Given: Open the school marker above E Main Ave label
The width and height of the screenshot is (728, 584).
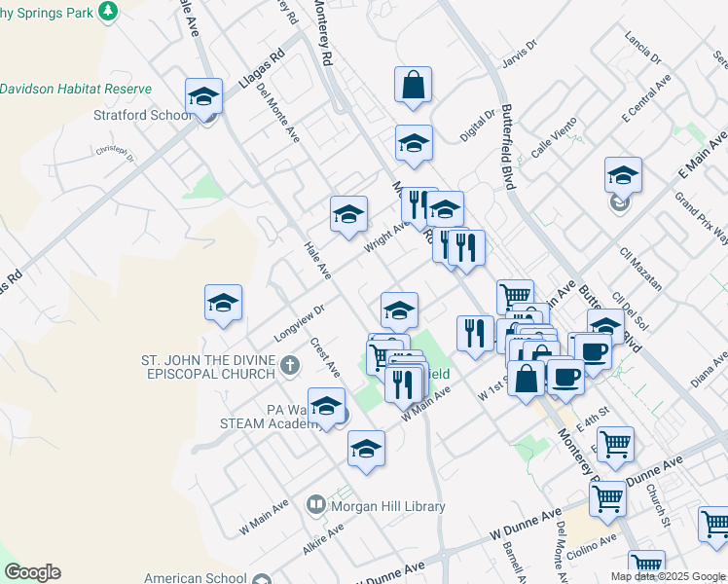Looking at the screenshot, I should (624, 176).
